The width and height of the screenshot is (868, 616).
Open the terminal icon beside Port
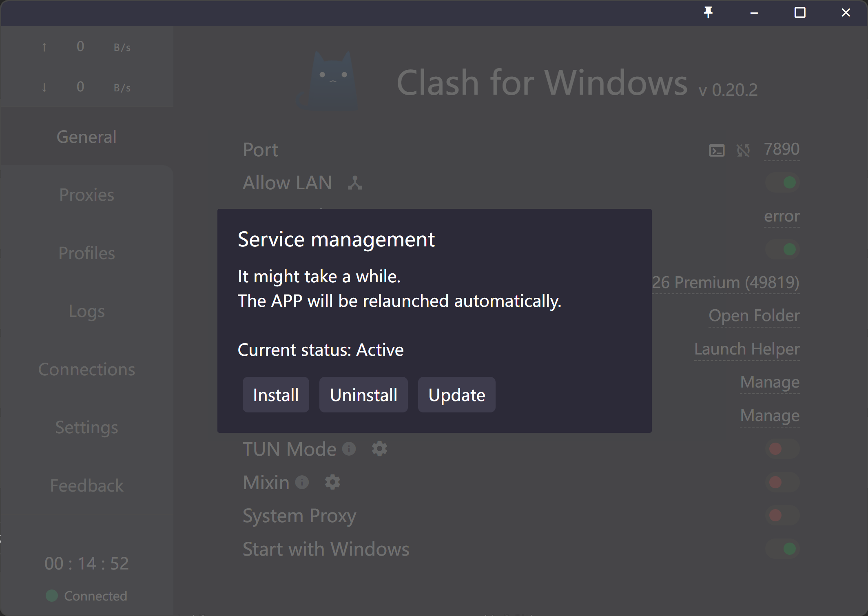pyautogui.click(x=717, y=151)
